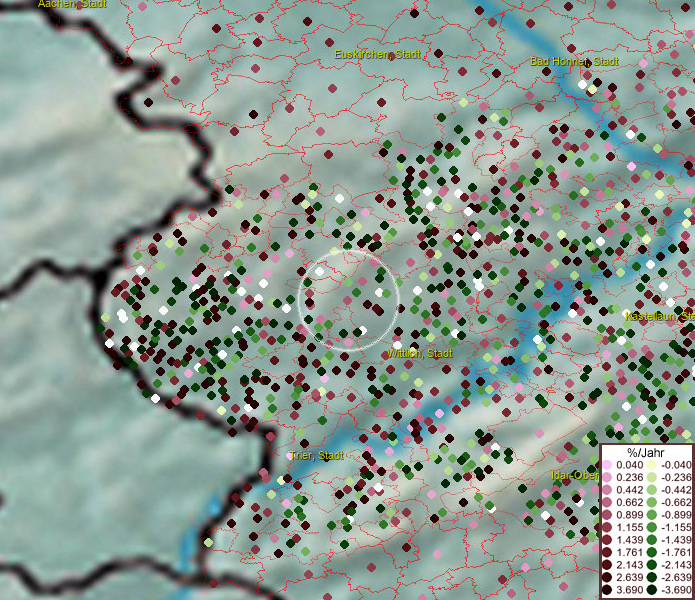
Task: Click the legend value '0.040'
Action: point(629,465)
